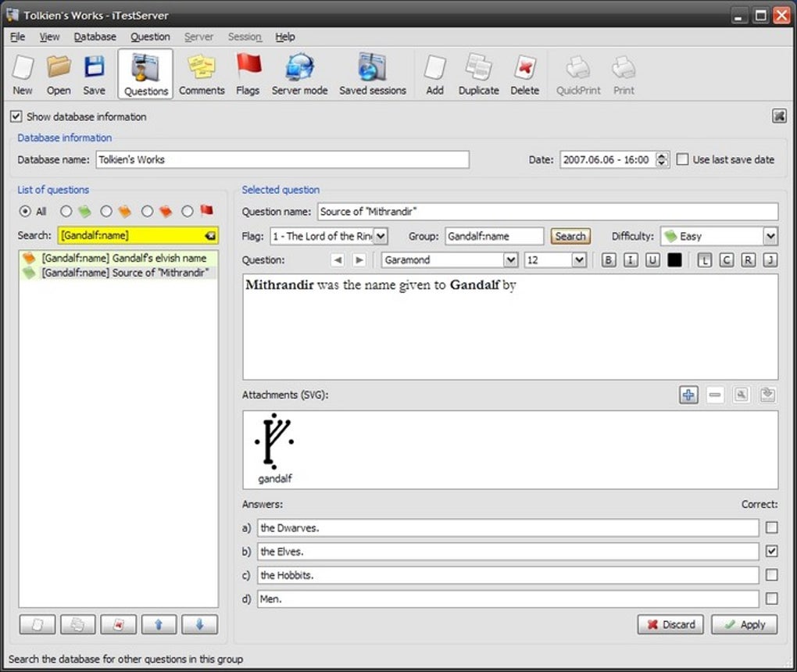Open the Comments view
The width and height of the screenshot is (797, 672).
pyautogui.click(x=202, y=74)
